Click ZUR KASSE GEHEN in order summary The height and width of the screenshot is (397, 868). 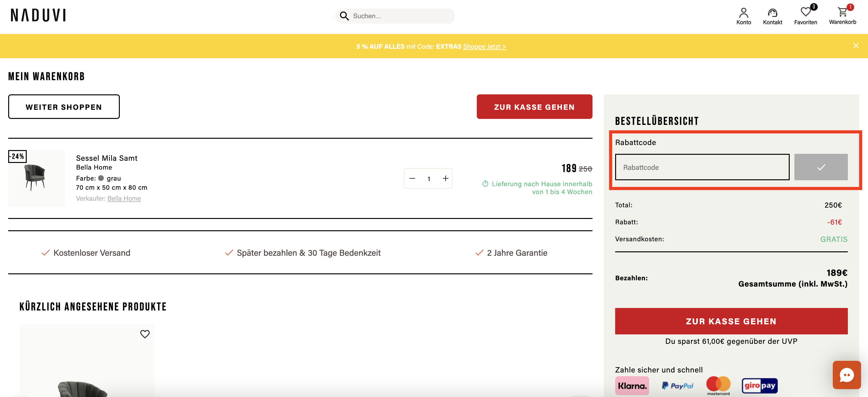coord(731,321)
